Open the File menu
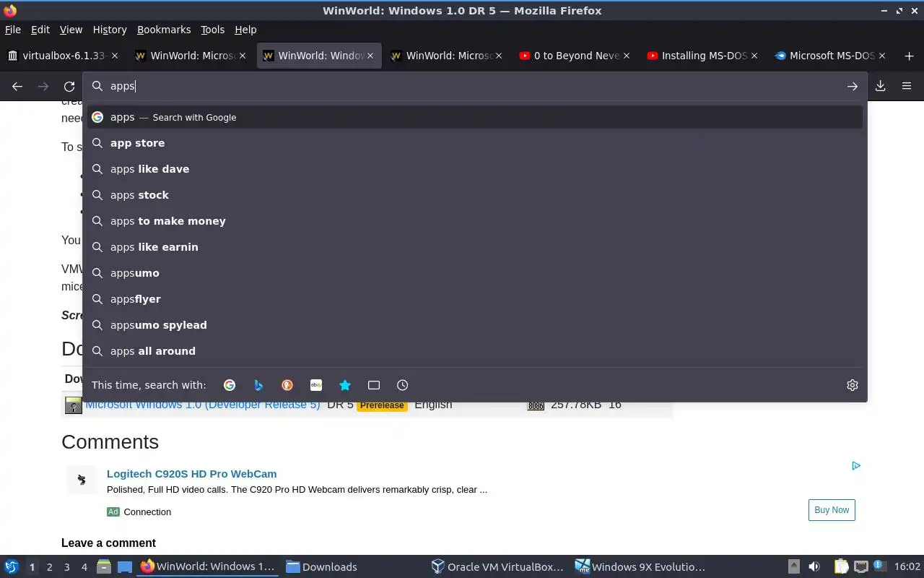924x578 pixels. click(x=13, y=30)
